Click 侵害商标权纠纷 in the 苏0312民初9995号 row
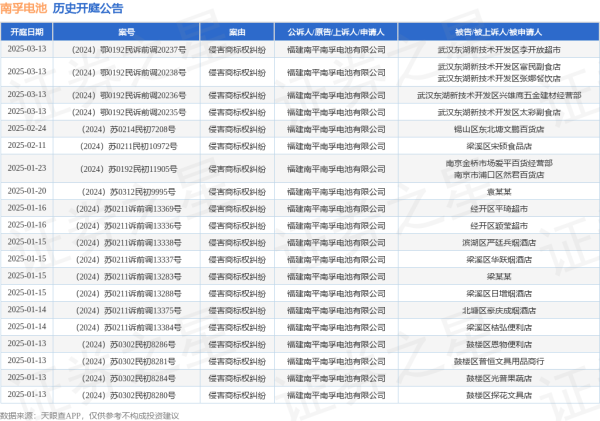Screen dimensions: 600x421 pos(237,192)
